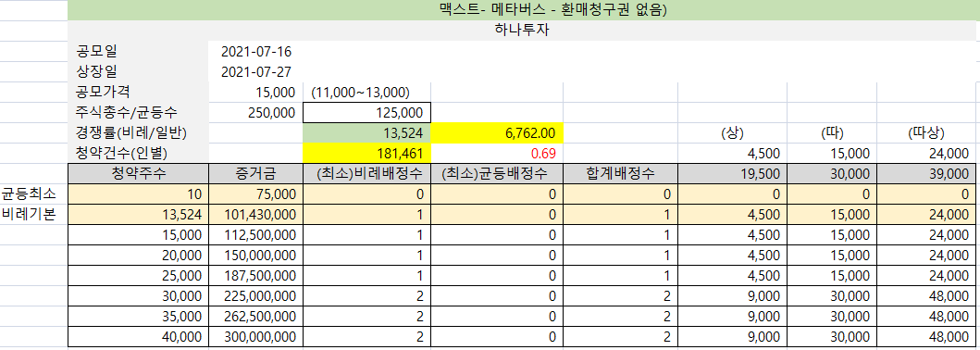This screenshot has width=980, height=350.
Task: Select the header cell 19,500
Action: (732, 174)
